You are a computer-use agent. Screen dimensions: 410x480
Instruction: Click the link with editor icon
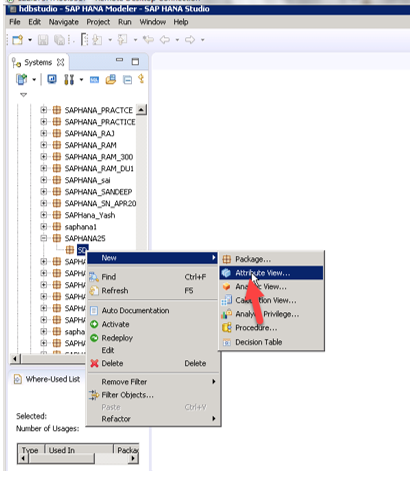click(141, 79)
